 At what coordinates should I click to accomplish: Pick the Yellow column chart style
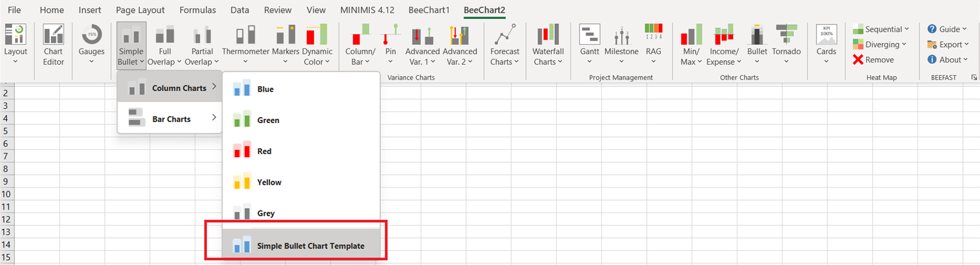(268, 182)
